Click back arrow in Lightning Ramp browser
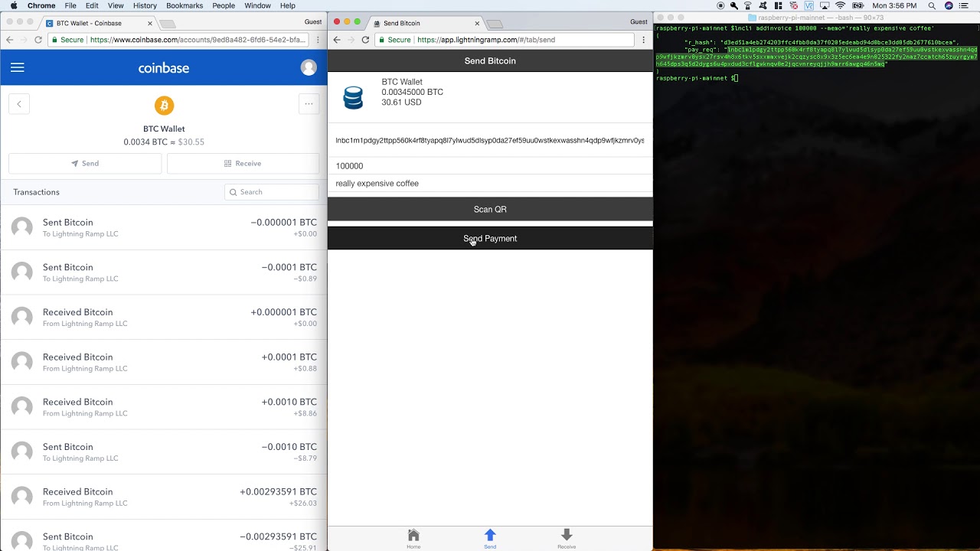 (337, 40)
